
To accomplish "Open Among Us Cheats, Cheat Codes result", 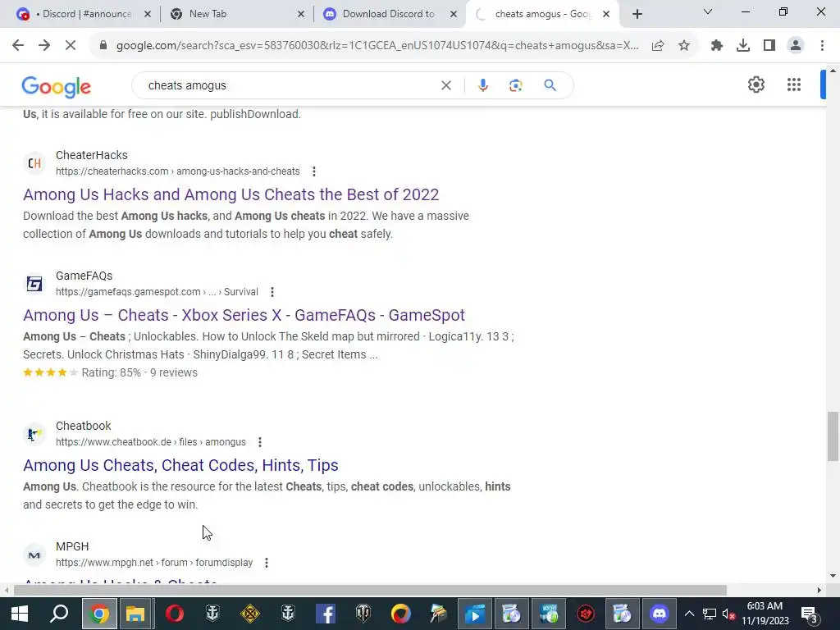I will [180, 465].
